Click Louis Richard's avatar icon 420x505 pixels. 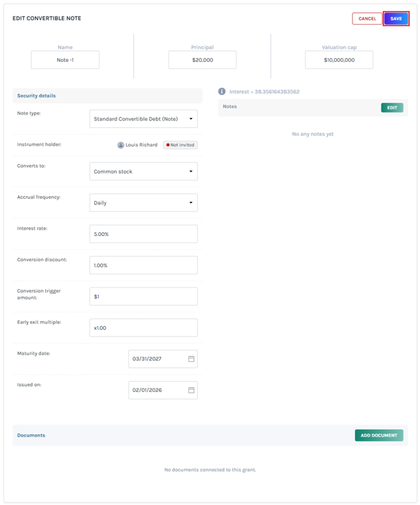coord(120,145)
